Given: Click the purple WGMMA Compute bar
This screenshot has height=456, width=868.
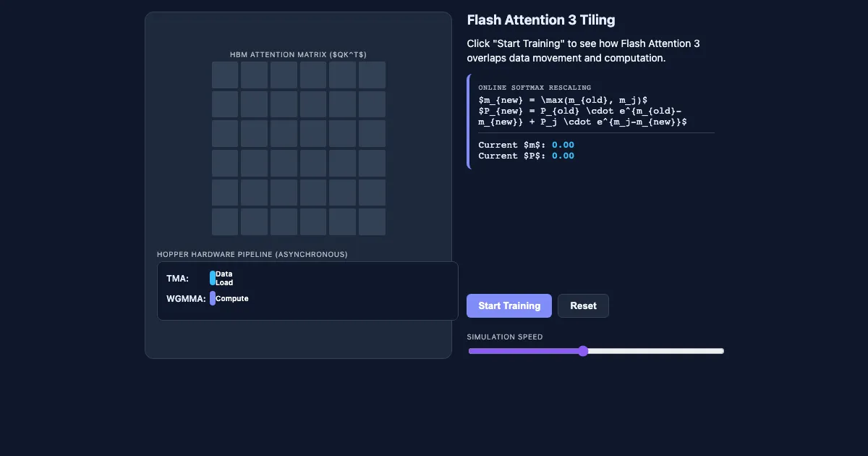Looking at the screenshot, I should tap(213, 298).
